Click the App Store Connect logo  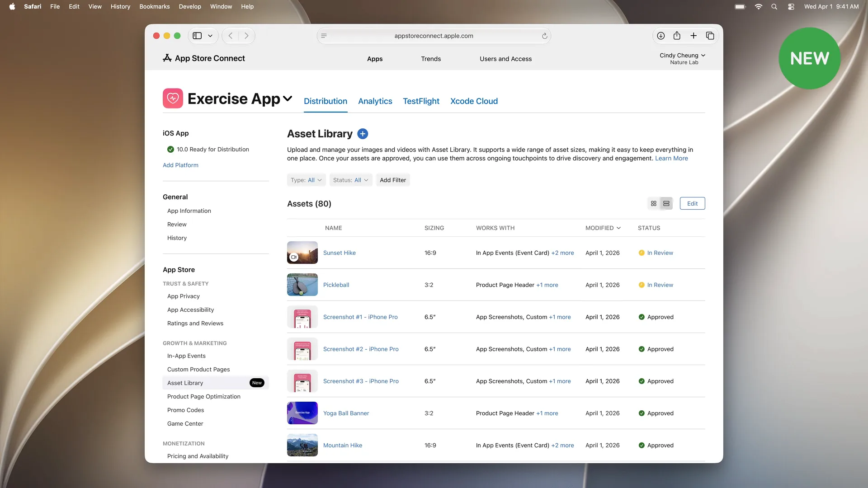[204, 58]
